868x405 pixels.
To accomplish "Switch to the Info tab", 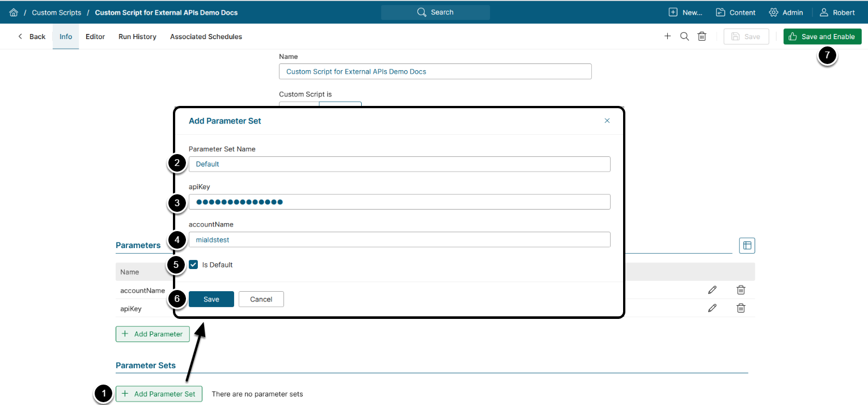I will [x=66, y=36].
